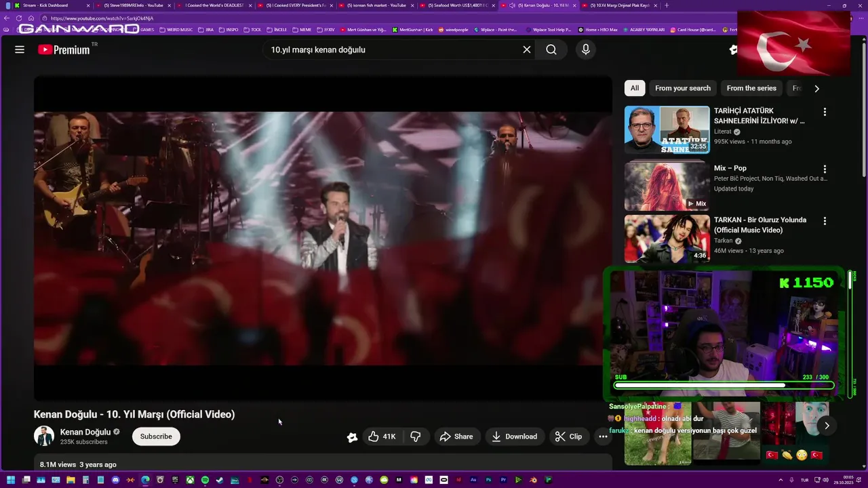
Task: Open the 'WEIRD MUSIC' bookmarks folder
Action: coord(176,30)
